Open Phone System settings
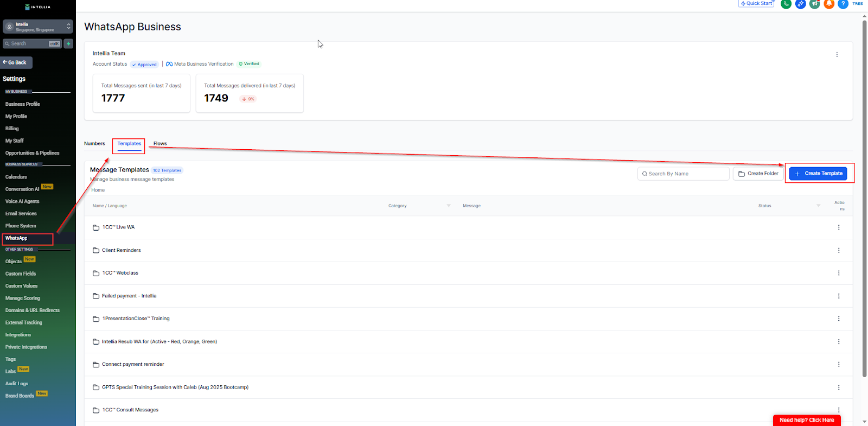This screenshot has width=868, height=426. [x=21, y=226]
